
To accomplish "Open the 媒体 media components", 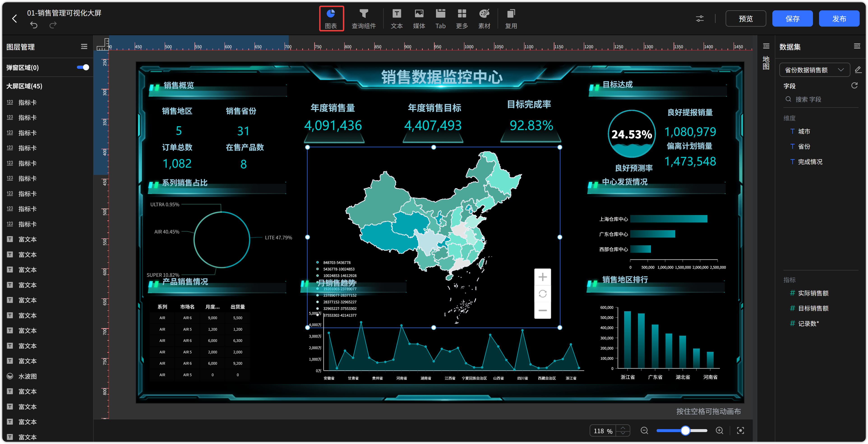I will click(419, 18).
